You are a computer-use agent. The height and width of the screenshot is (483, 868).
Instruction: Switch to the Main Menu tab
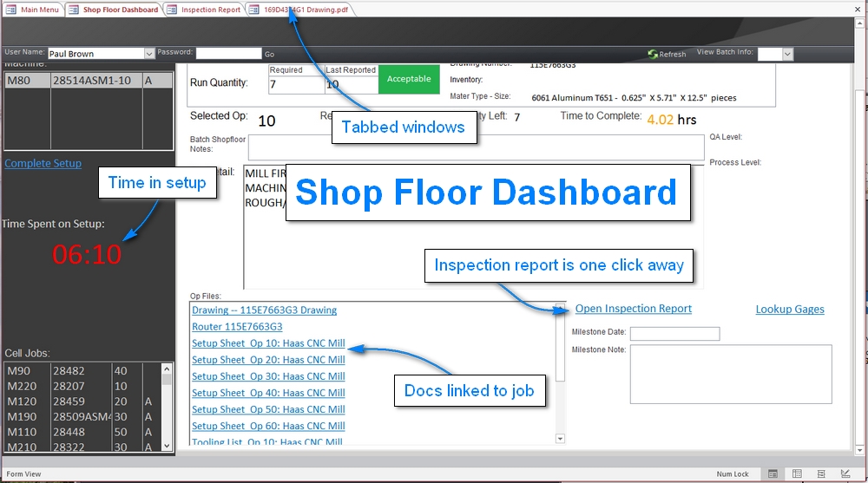[x=32, y=10]
